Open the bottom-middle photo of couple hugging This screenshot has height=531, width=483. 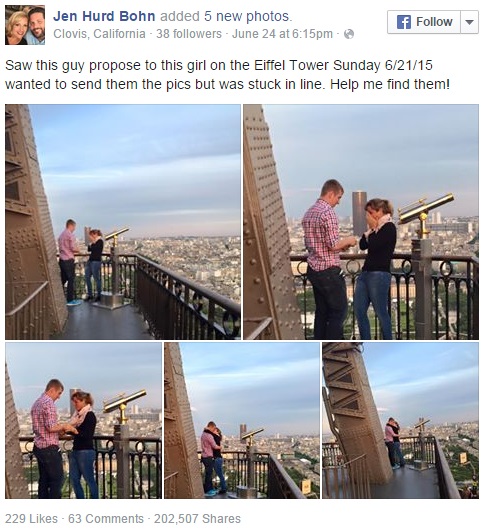[242, 420]
